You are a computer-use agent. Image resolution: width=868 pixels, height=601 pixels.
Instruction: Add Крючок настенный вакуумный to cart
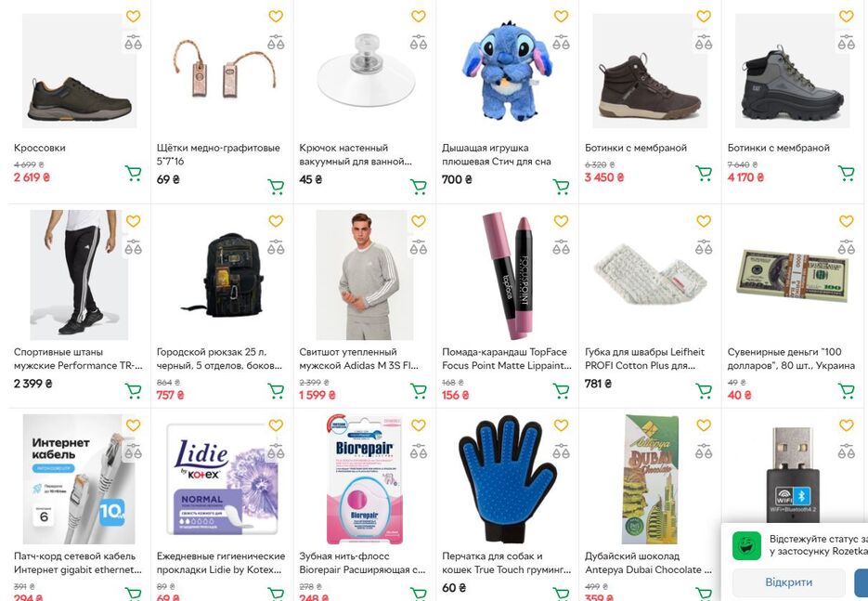point(419,187)
